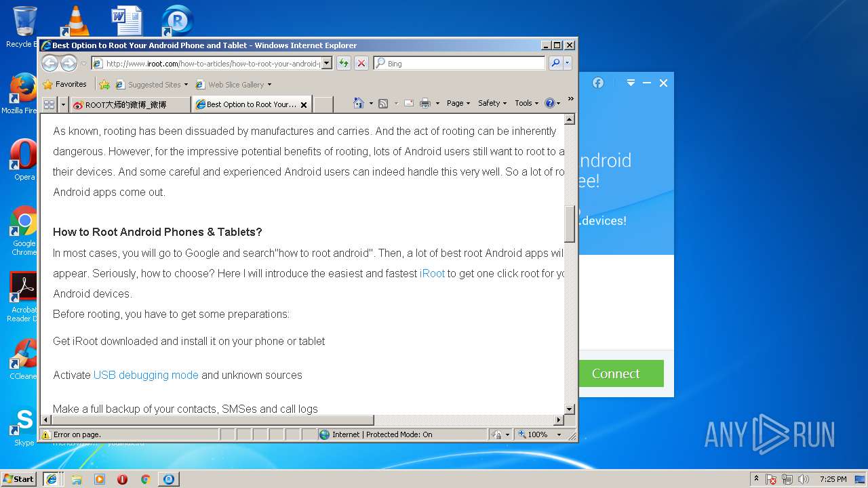868x488 pixels.
Task: Open a new blank tab
Action: pos(323,104)
